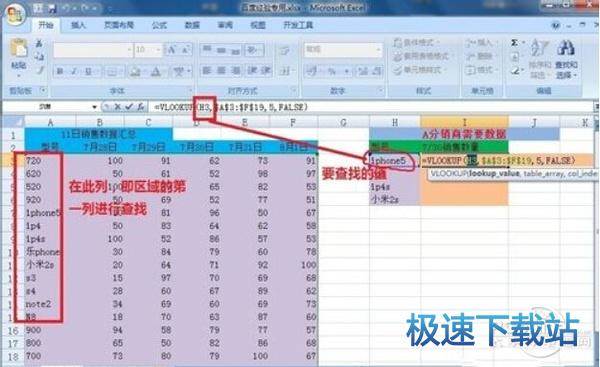
Task: Select column header G
Action: (343, 122)
